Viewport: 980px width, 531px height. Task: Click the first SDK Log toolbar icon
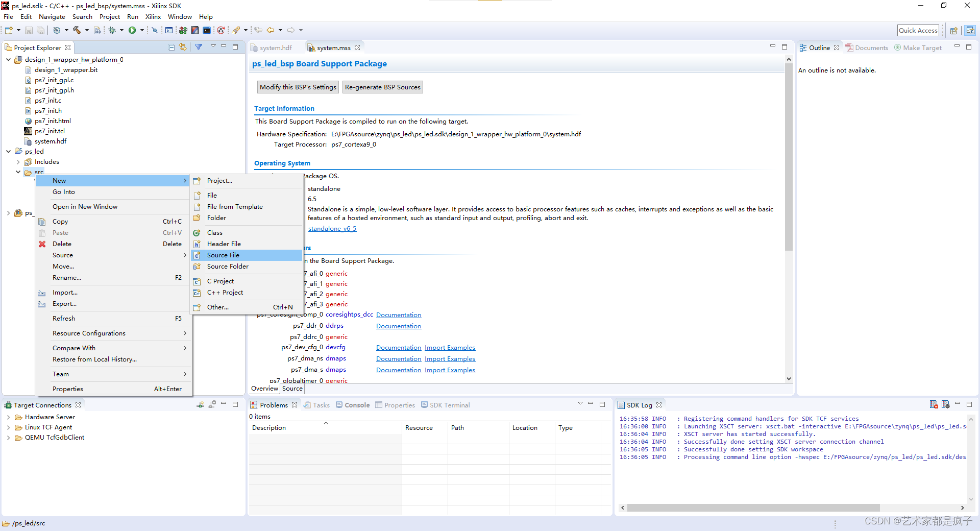(x=934, y=404)
